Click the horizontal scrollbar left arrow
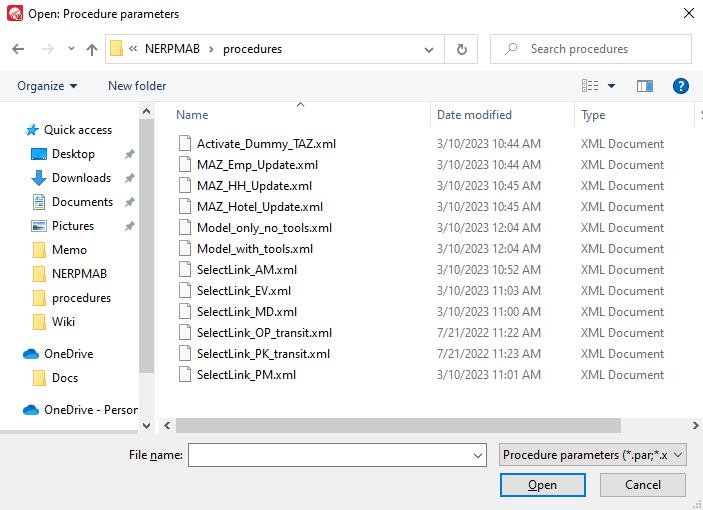Screen dimensions: 703x510 (167, 425)
